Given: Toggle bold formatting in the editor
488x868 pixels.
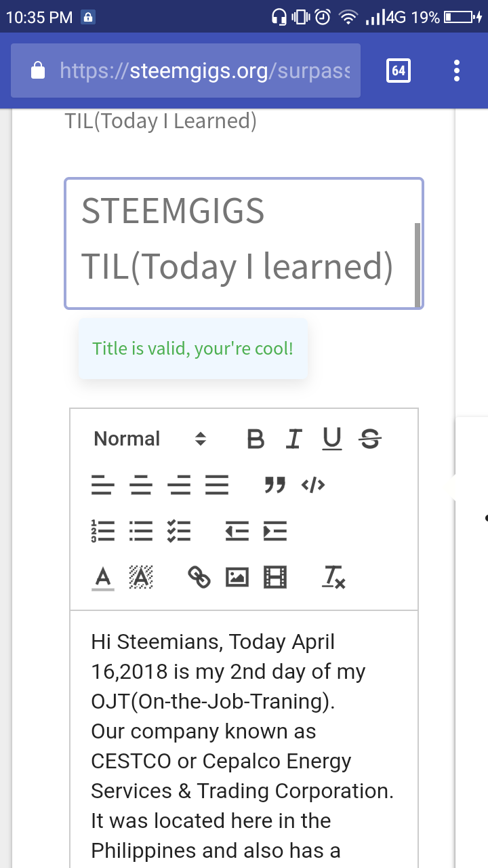Looking at the screenshot, I should 256,439.
